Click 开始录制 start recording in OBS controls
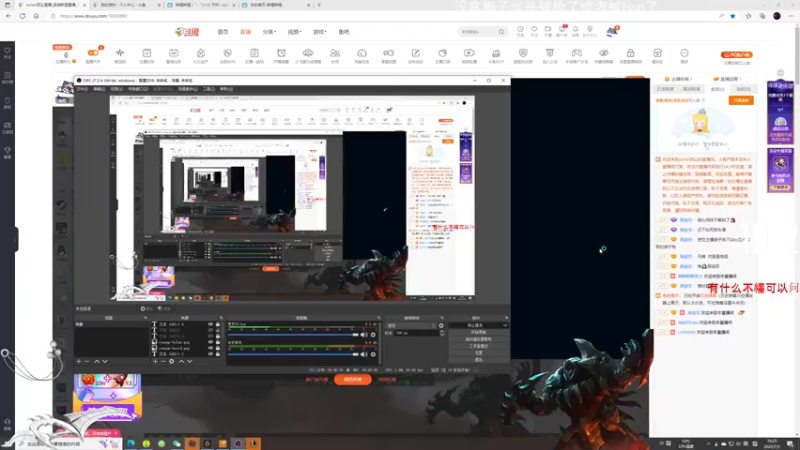The width and height of the screenshot is (800, 450). coord(479,332)
